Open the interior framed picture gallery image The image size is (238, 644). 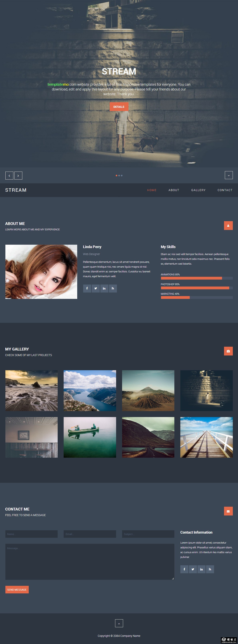32,437
